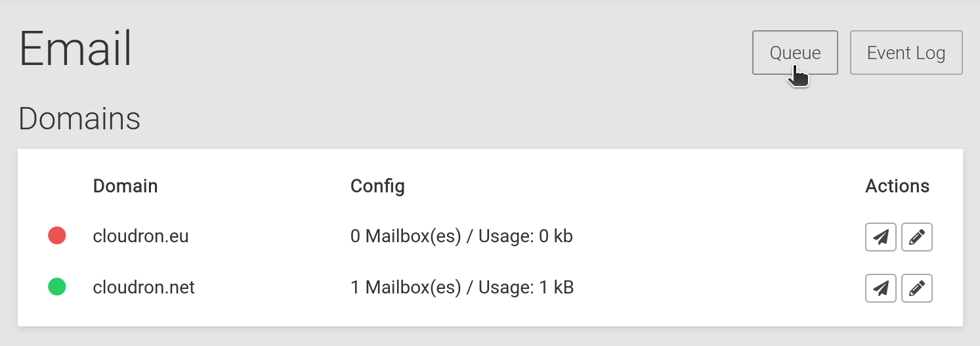Send test email for cloudron.eu

coord(881,237)
